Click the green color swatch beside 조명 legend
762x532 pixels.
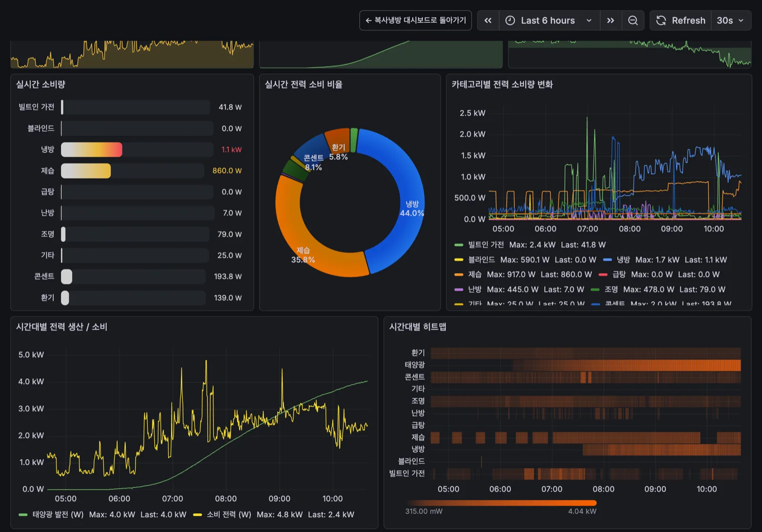[x=595, y=289]
